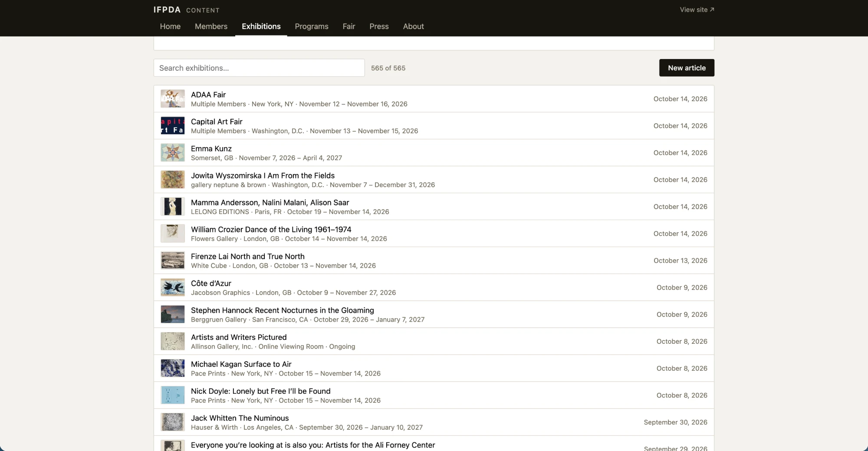Click the Jack Whitten thumbnail image
Screen dimensions: 868x451
(x=173, y=422)
